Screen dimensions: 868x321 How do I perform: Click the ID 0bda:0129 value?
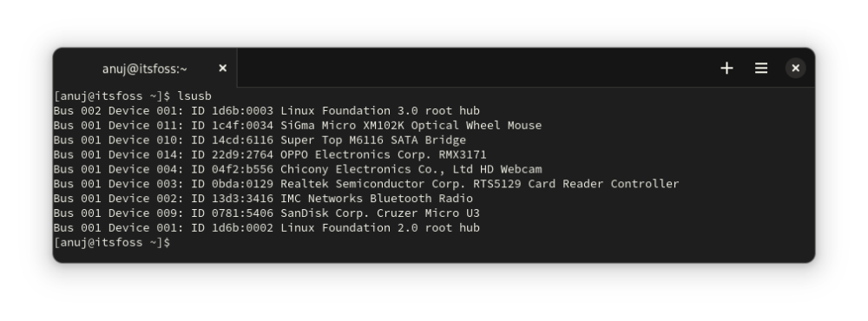[232, 184]
